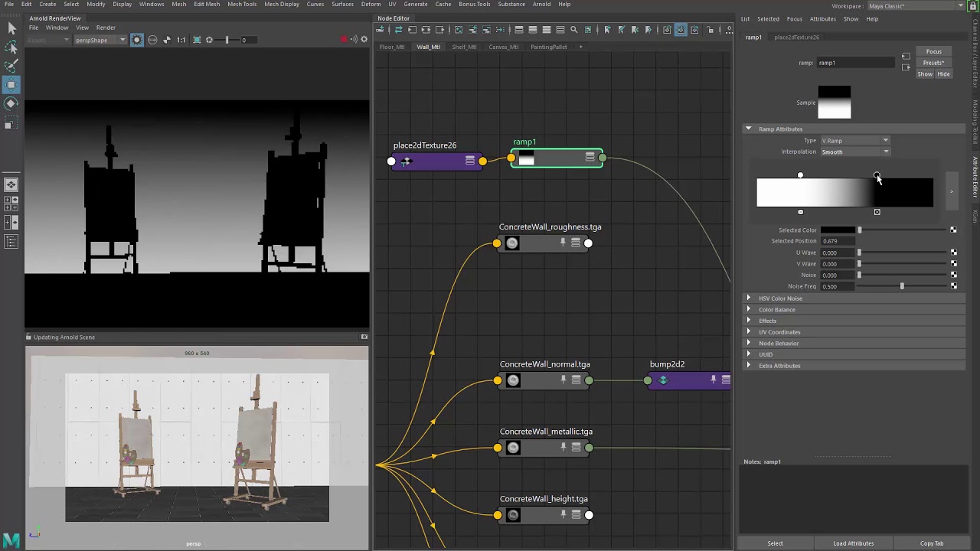
Task: Expand the UV Coordinates section
Action: (x=749, y=332)
